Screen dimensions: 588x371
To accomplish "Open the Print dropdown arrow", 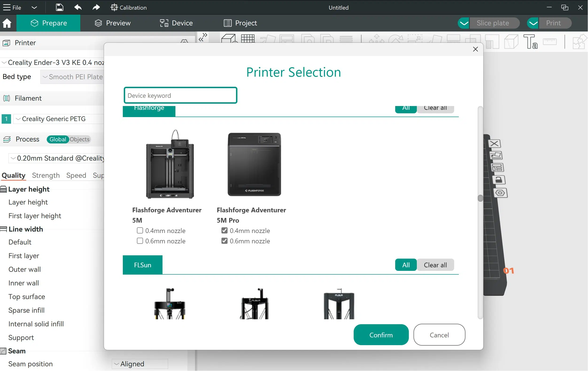I will click(x=533, y=23).
